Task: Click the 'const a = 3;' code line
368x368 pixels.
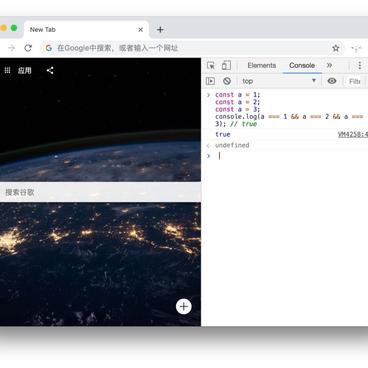Action: coord(237,109)
